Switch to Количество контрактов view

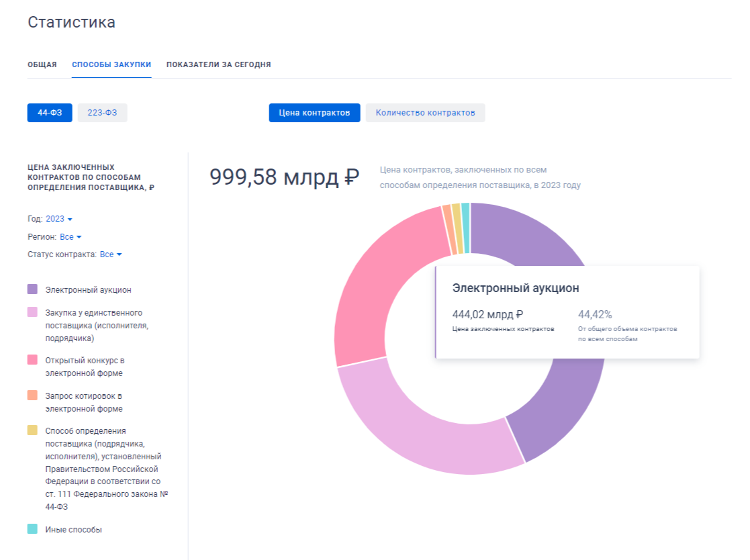(x=425, y=113)
